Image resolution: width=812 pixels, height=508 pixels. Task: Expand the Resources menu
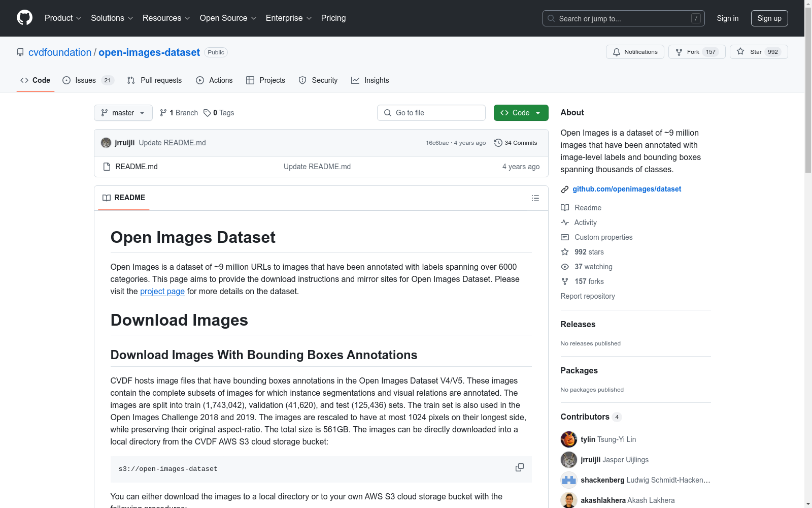[166, 18]
